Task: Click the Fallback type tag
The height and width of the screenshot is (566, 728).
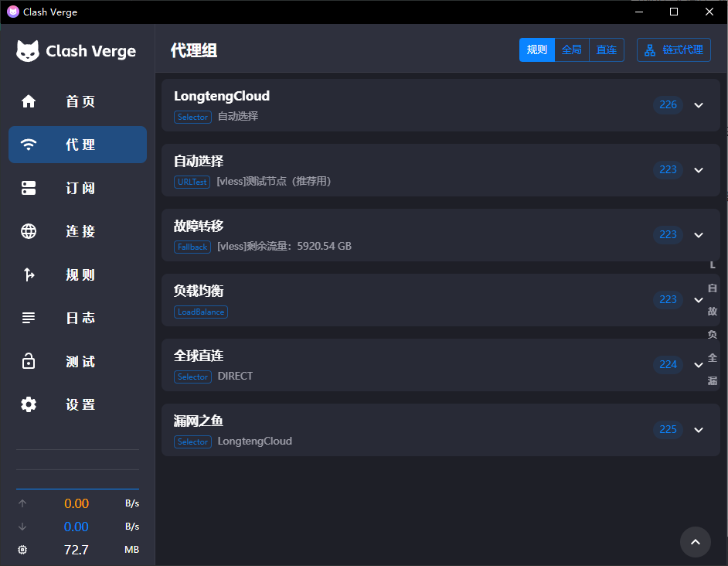Action: click(x=192, y=247)
